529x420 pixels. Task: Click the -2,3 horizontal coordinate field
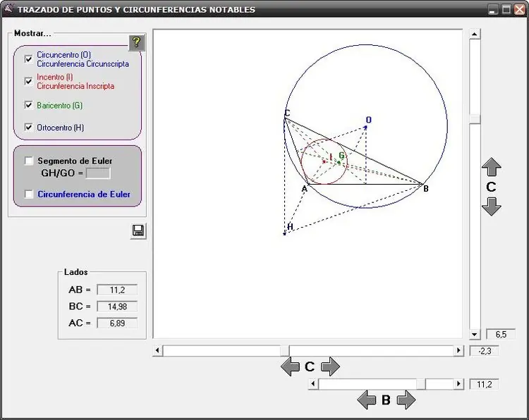pyautogui.click(x=484, y=351)
